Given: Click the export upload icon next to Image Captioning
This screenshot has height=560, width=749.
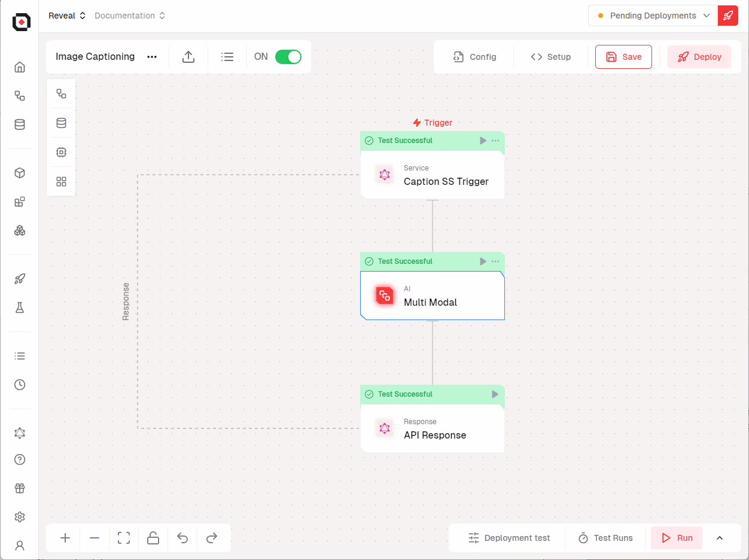Looking at the screenshot, I should point(188,57).
